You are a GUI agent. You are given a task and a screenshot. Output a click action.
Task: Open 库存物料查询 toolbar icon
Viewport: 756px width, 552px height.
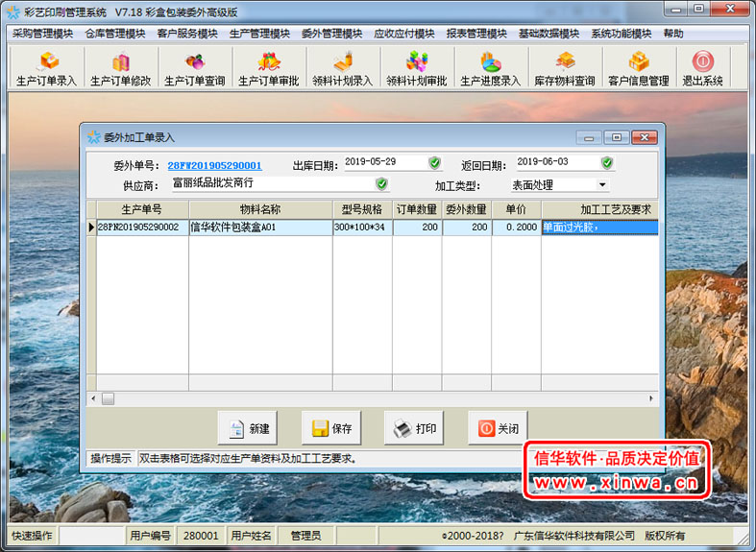click(565, 68)
